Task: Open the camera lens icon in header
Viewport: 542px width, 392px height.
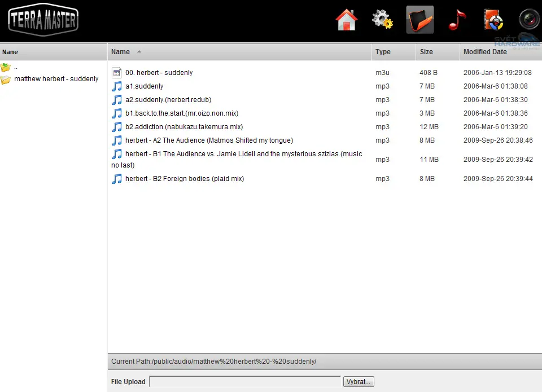Action: tap(529, 20)
